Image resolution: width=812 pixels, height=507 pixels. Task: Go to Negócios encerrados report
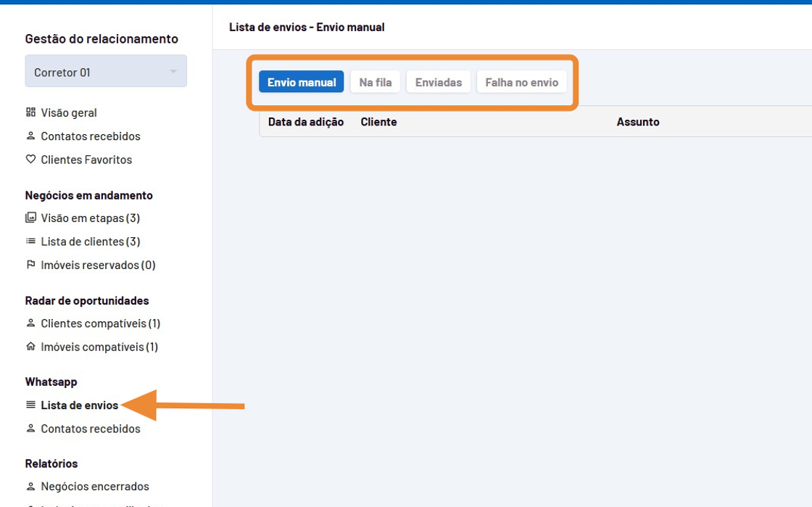[x=95, y=487]
